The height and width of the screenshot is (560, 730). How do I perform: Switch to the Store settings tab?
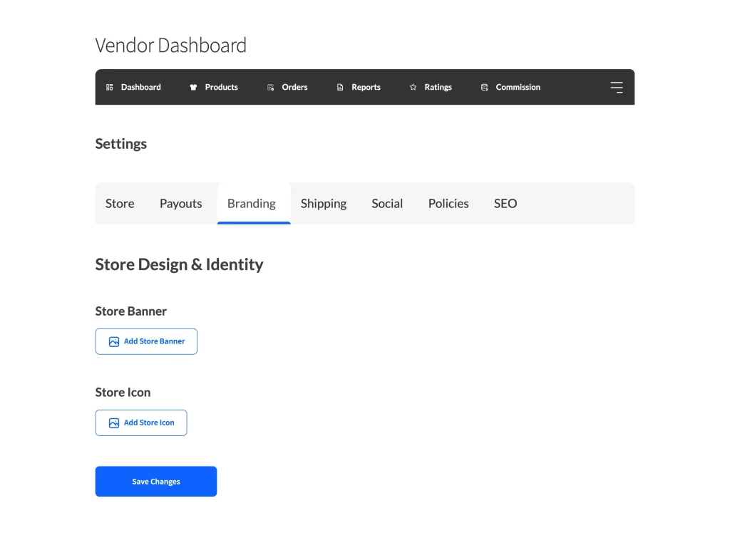(x=120, y=204)
